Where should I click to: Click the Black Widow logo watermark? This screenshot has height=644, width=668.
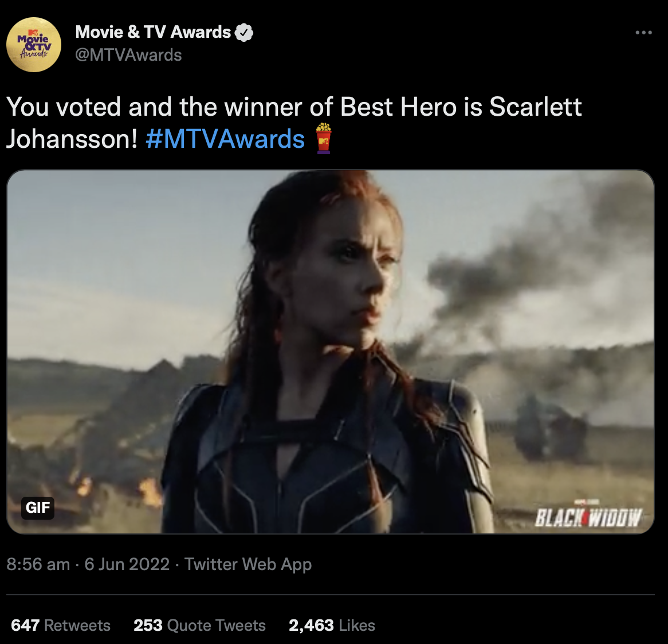click(588, 516)
